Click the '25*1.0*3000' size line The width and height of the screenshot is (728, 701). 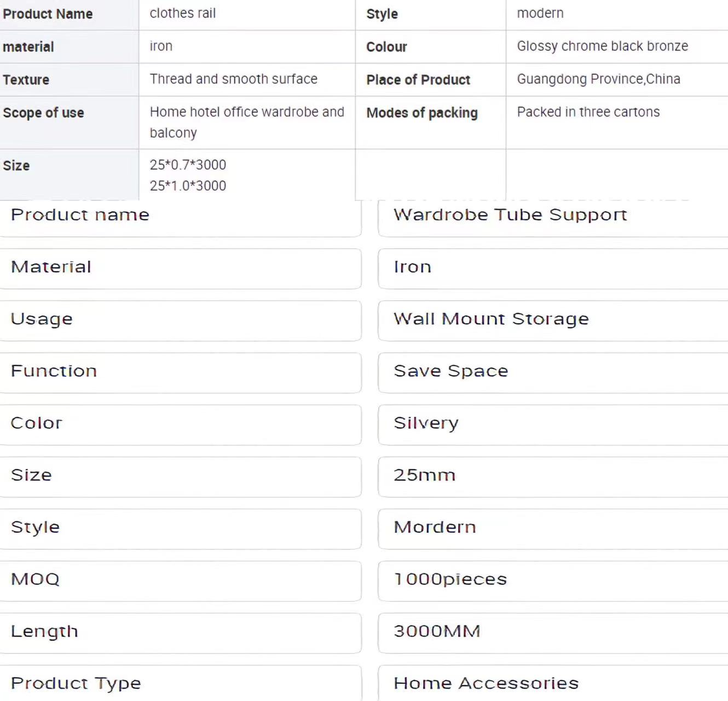coord(188,186)
